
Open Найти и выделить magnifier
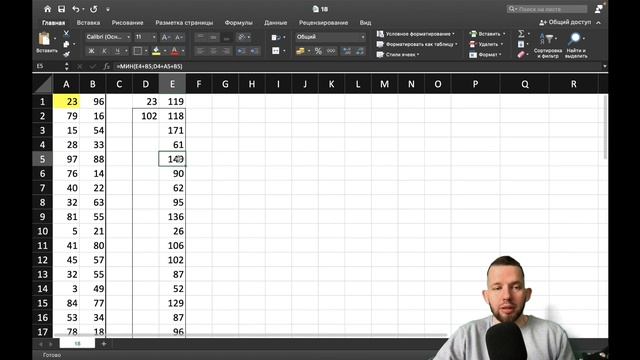[576, 45]
